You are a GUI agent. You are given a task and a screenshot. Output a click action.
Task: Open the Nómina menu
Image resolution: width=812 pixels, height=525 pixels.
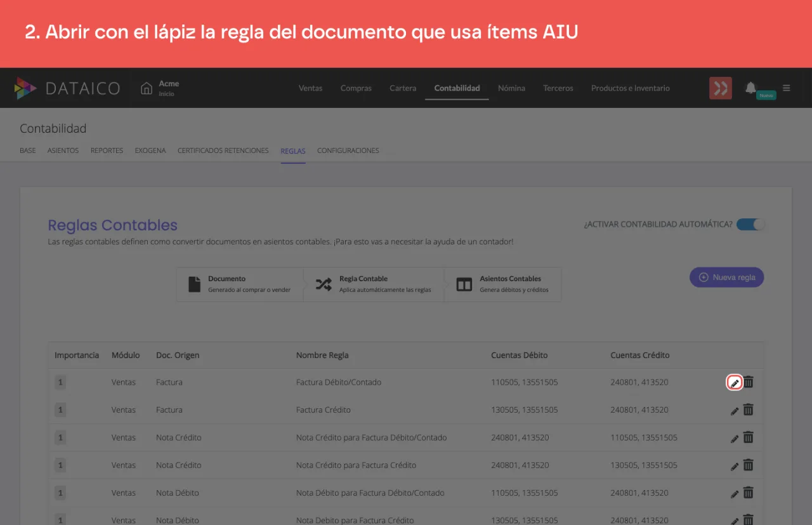point(511,88)
